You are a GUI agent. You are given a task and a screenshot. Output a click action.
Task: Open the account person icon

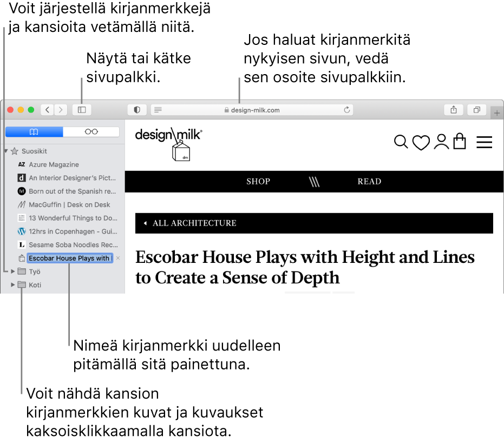(441, 142)
